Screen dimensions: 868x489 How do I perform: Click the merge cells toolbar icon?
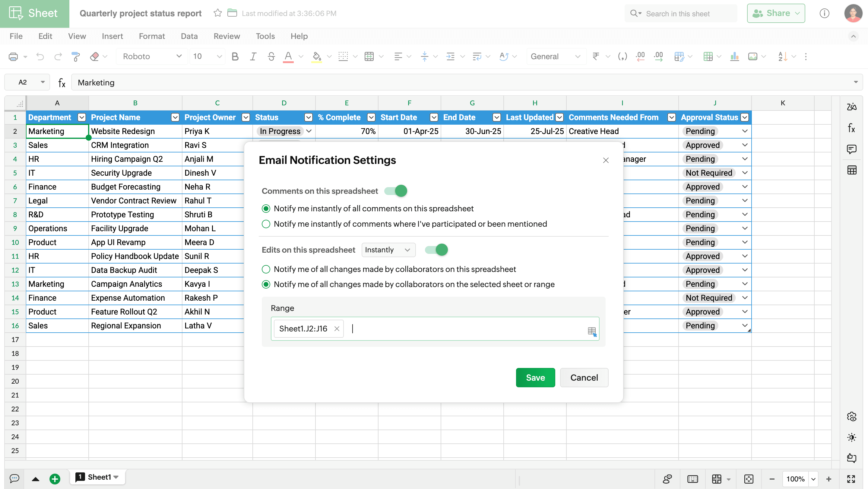pos(369,57)
